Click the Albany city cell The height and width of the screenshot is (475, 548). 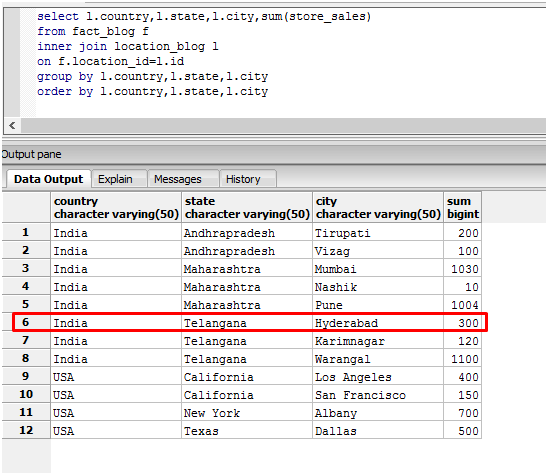coord(378,412)
